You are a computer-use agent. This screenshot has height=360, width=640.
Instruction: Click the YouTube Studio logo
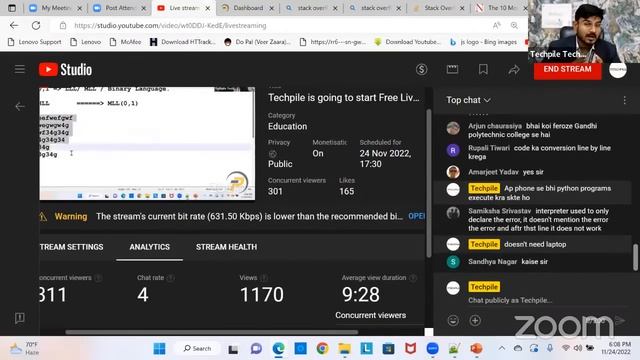[x=65, y=69]
